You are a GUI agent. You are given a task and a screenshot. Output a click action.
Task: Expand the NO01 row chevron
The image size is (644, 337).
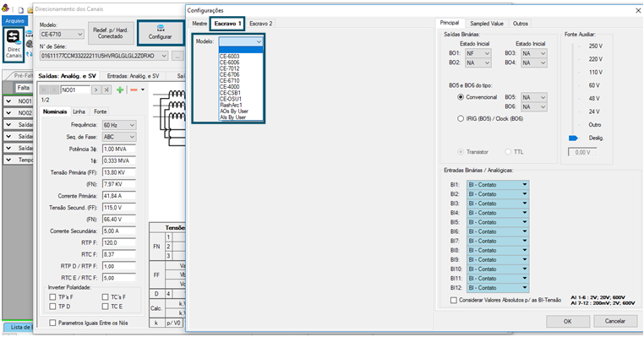pos(8,101)
